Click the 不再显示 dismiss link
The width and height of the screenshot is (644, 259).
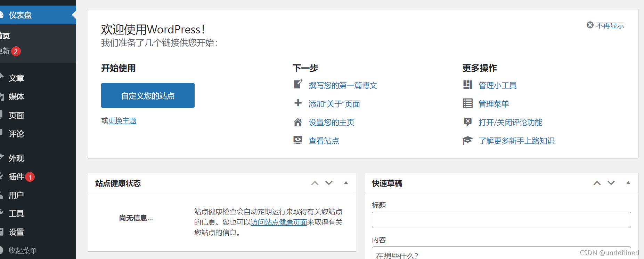pyautogui.click(x=610, y=25)
